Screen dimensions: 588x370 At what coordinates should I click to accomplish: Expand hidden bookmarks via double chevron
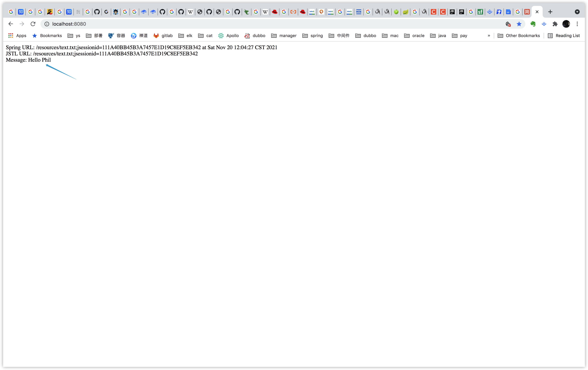[488, 36]
